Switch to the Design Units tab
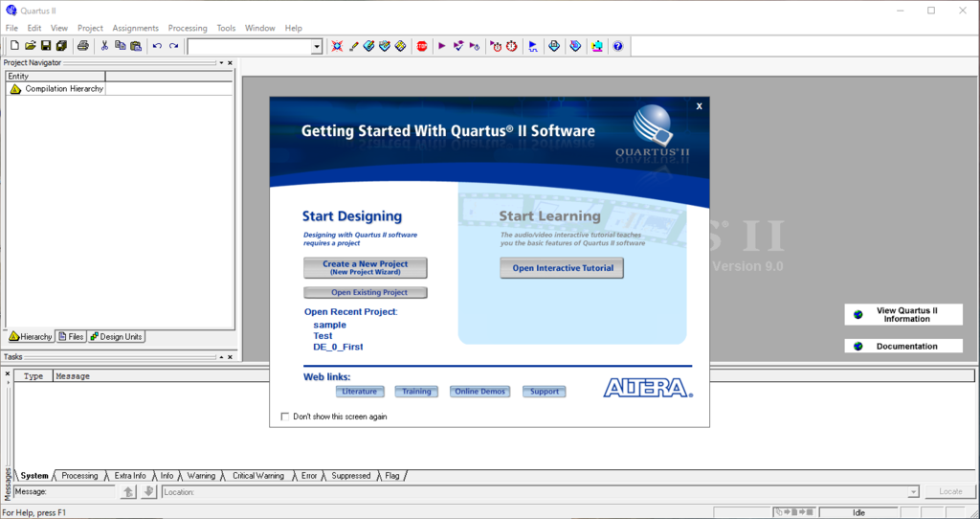Screen dimensions: 980x519 (x=116, y=336)
